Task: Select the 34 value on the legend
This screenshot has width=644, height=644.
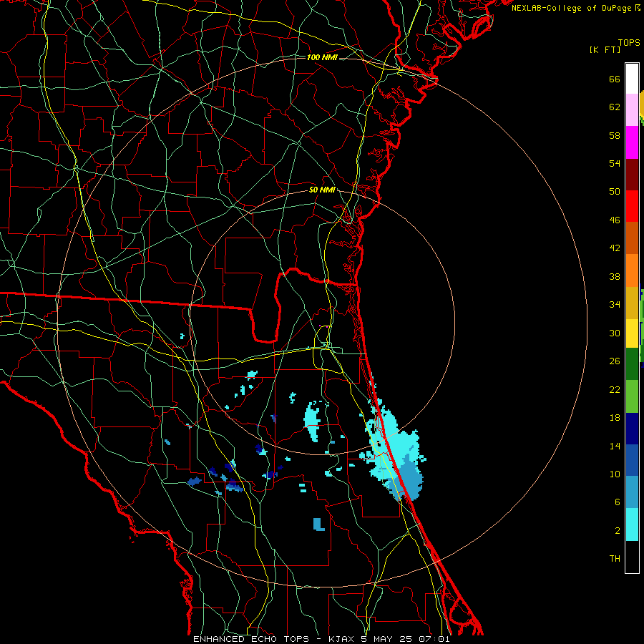Action: click(x=615, y=305)
